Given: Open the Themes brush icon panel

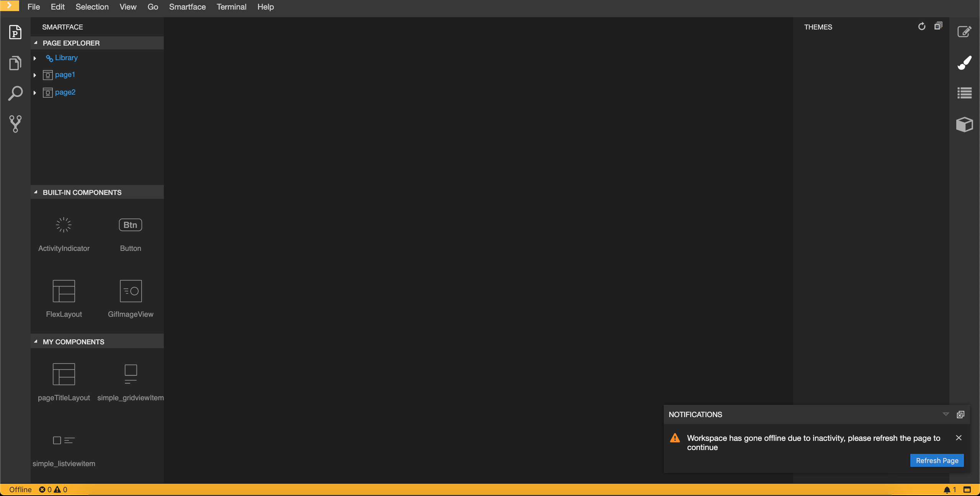Looking at the screenshot, I should [x=964, y=62].
